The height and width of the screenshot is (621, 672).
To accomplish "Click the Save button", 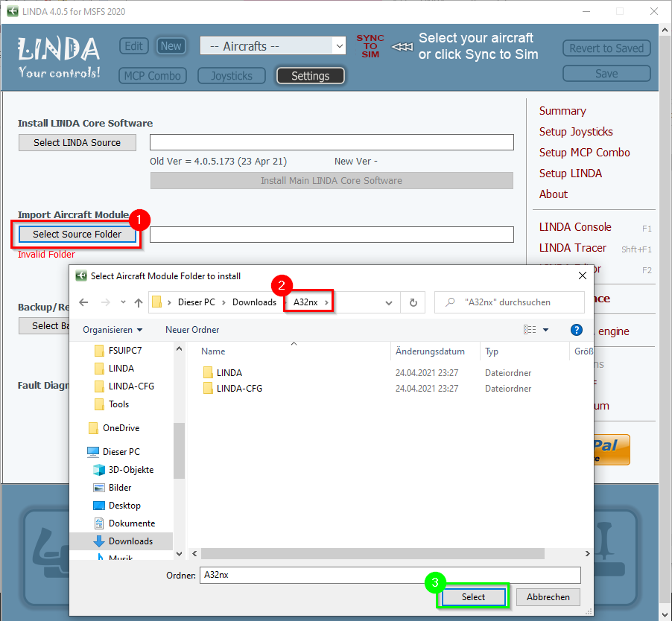I will coord(606,73).
